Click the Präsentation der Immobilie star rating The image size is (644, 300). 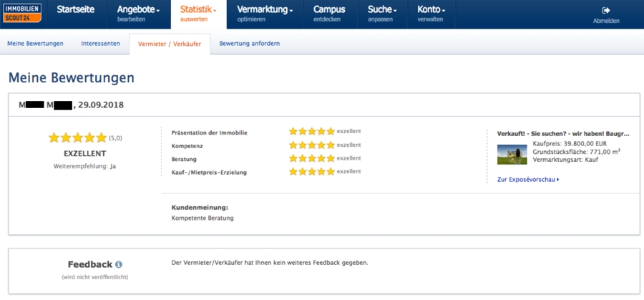click(312, 132)
